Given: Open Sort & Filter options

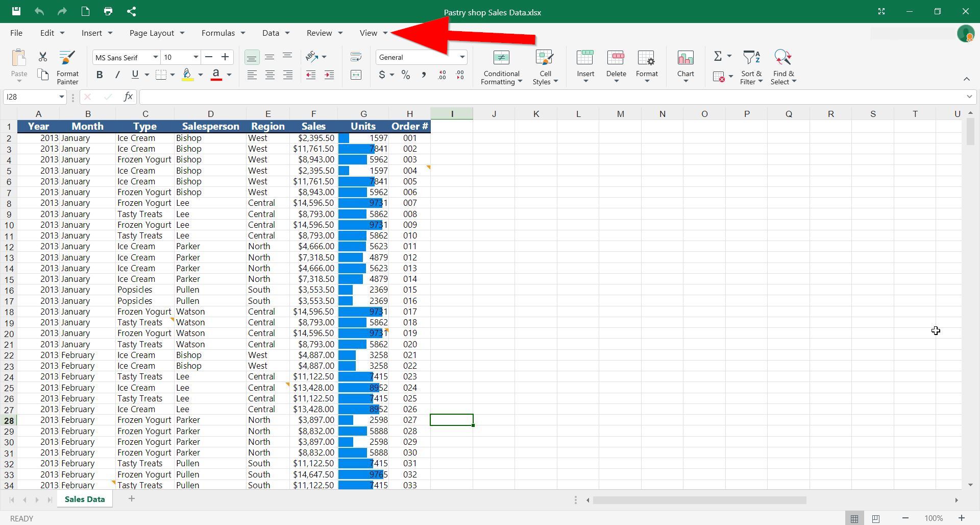Looking at the screenshot, I should coord(751,66).
